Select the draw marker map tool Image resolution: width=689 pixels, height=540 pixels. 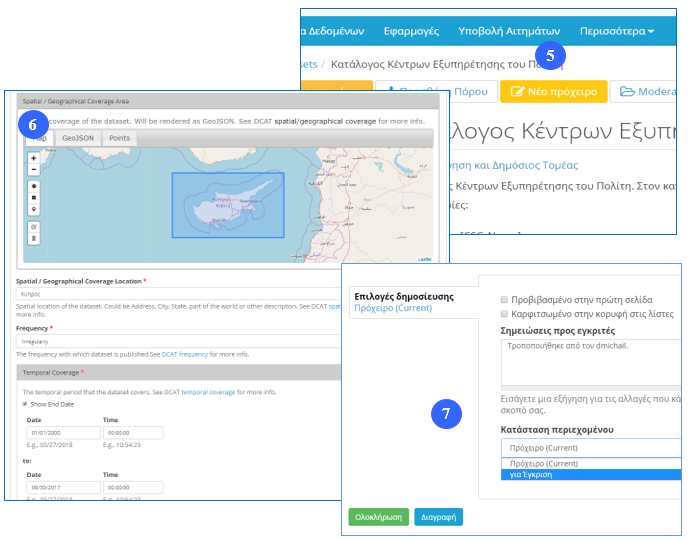(x=33, y=209)
